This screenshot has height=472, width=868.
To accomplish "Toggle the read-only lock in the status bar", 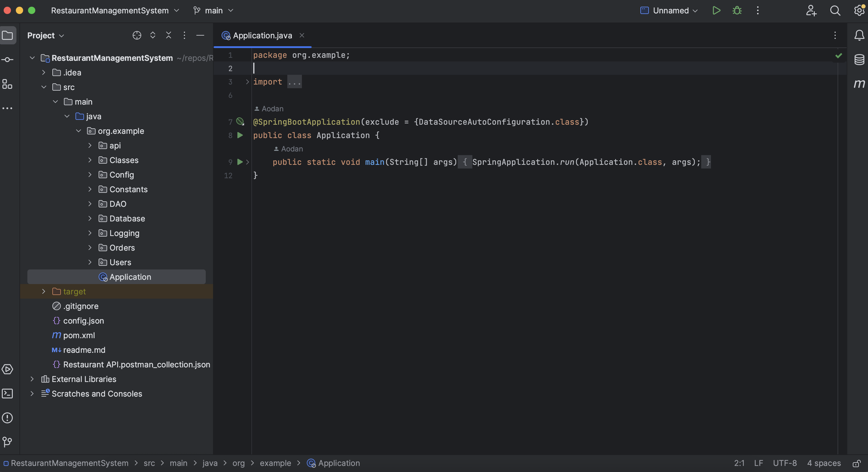I will (856, 463).
